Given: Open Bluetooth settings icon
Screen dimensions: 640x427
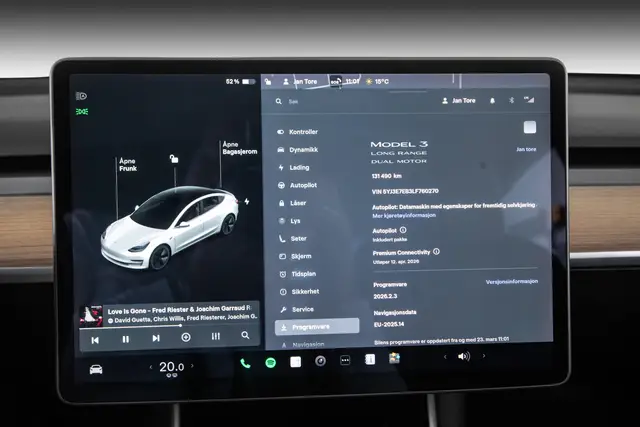Looking at the screenshot, I should 511,100.
